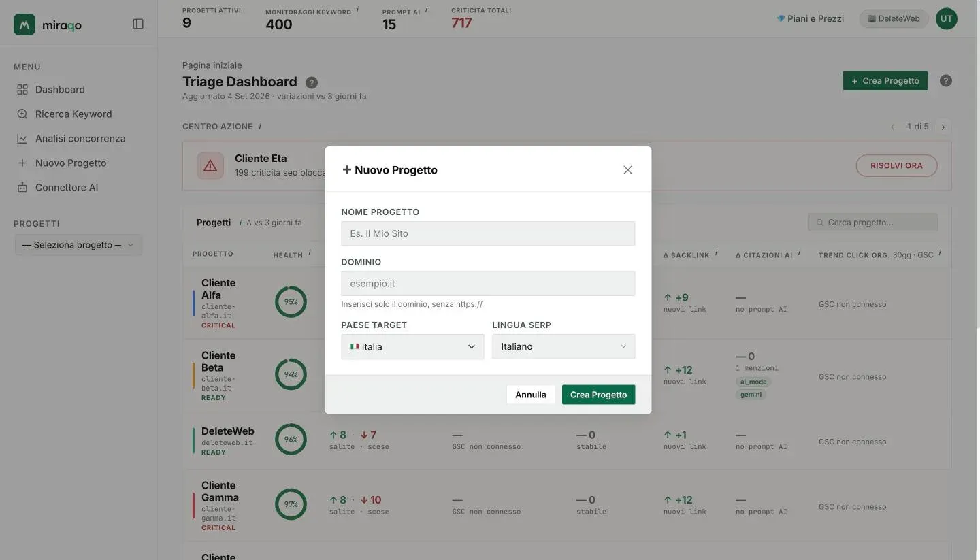Image resolution: width=980 pixels, height=560 pixels.
Task: Click the Monitoraggi Keyword 400 counter
Action: pos(279,24)
